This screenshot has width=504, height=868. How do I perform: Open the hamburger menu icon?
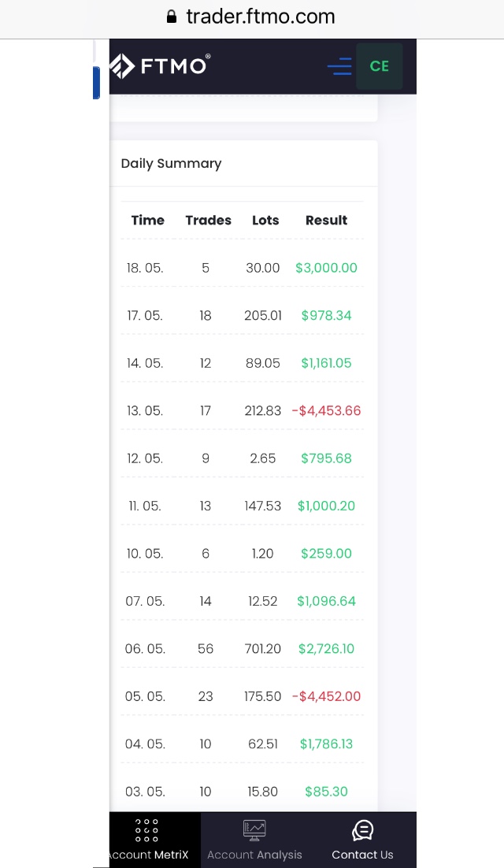click(x=339, y=66)
